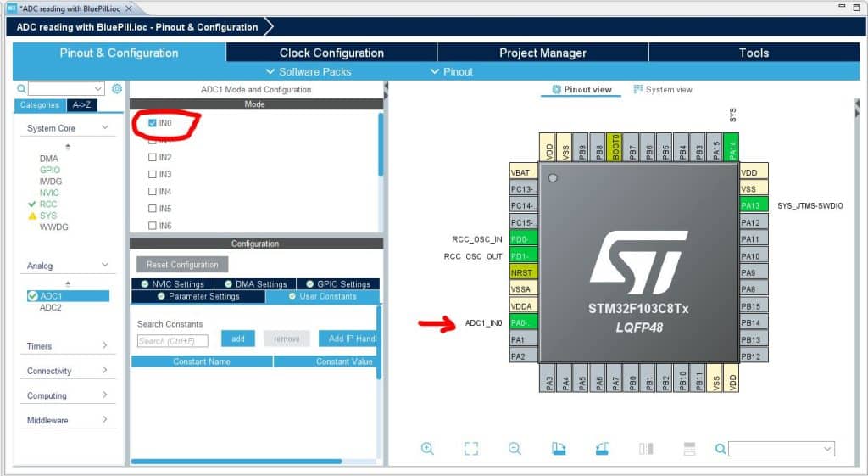Click the pin search magnifier icon

721,448
